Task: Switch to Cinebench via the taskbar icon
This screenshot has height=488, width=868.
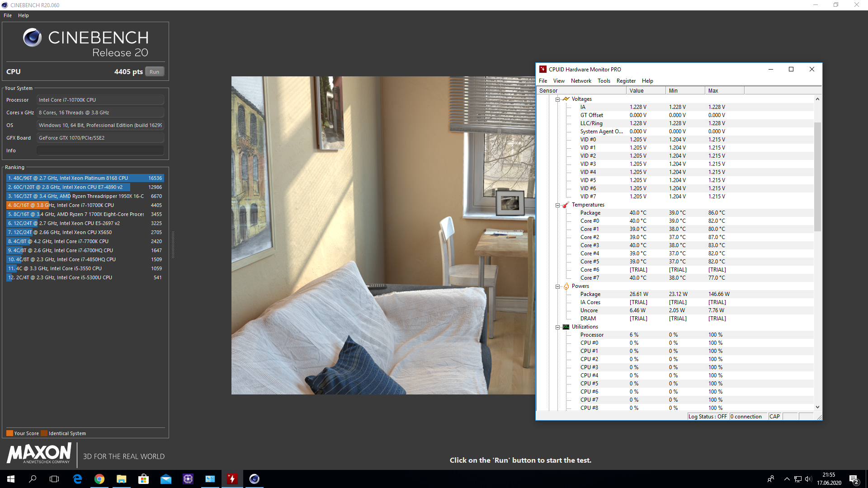Action: [x=255, y=479]
